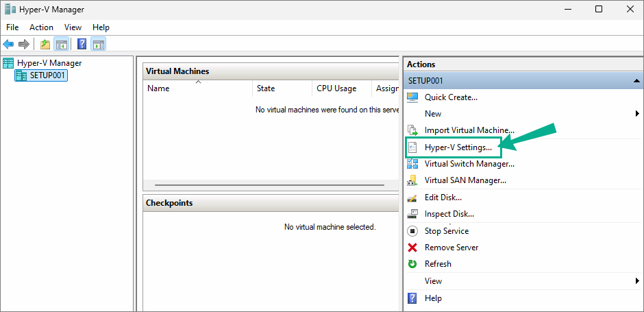Image resolution: width=644 pixels, height=312 pixels.
Task: Click the Up One Level folder icon
Action: (x=45, y=44)
